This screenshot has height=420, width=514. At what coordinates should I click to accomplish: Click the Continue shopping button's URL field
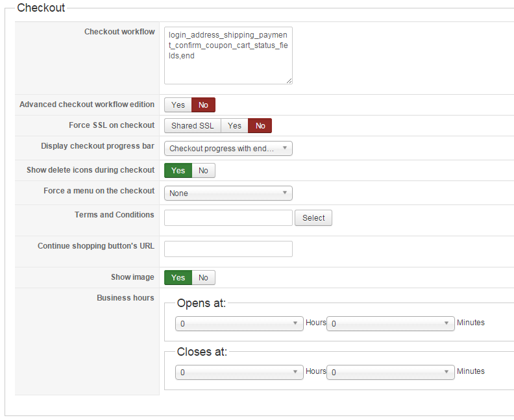tap(228, 249)
